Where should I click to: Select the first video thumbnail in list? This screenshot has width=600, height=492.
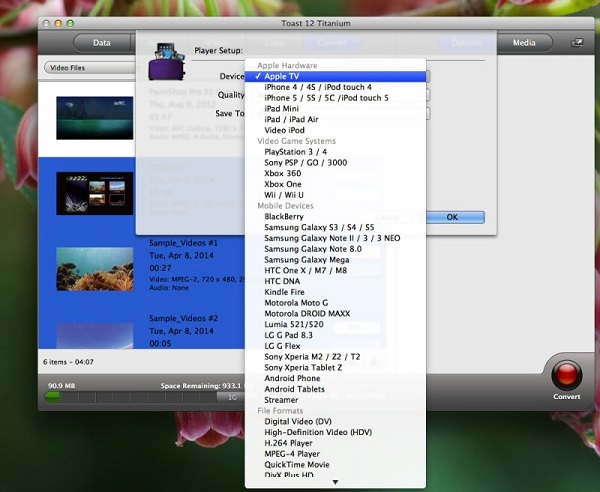click(x=94, y=115)
